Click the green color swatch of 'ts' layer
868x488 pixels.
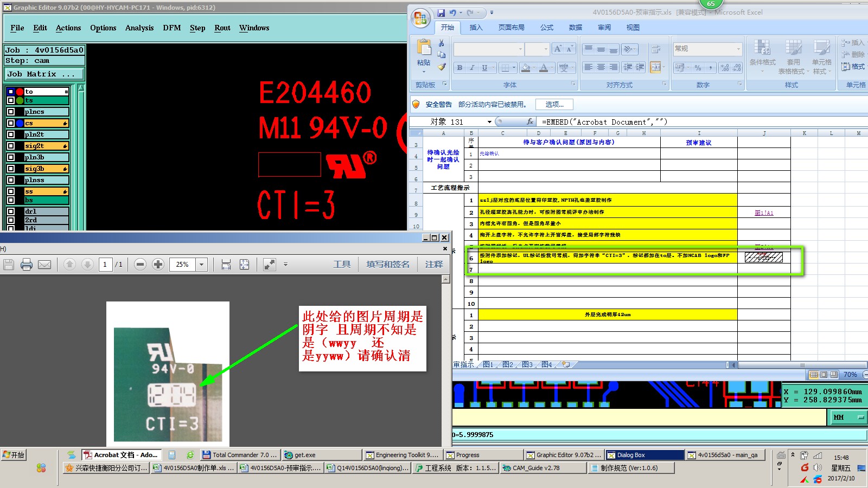[x=20, y=100]
